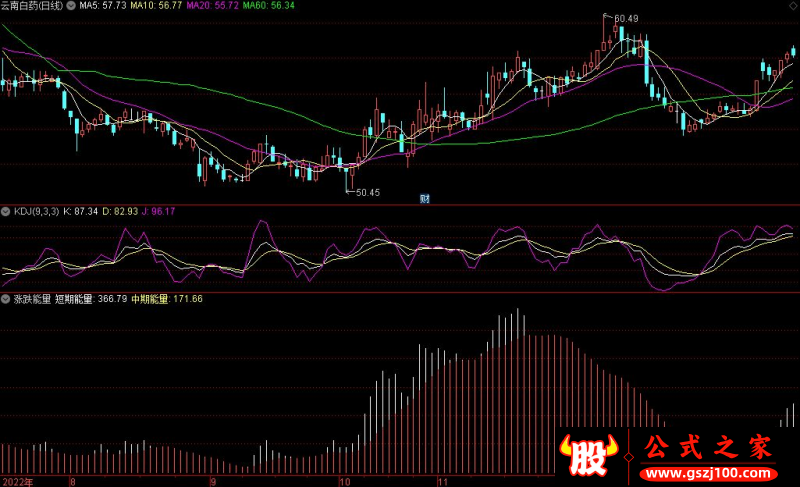The image size is (800, 487).
Task: Expand the 涨跌能量 indicator dropdown arrow
Action: coord(6,299)
